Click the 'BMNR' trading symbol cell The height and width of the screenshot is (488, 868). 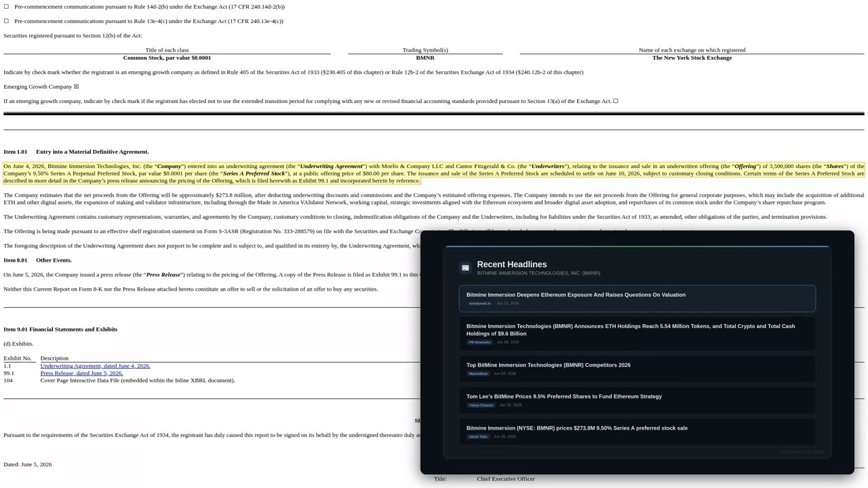[x=425, y=58]
